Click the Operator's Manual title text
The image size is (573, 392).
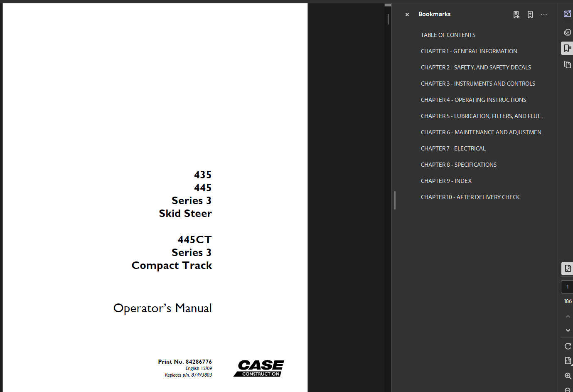162,308
